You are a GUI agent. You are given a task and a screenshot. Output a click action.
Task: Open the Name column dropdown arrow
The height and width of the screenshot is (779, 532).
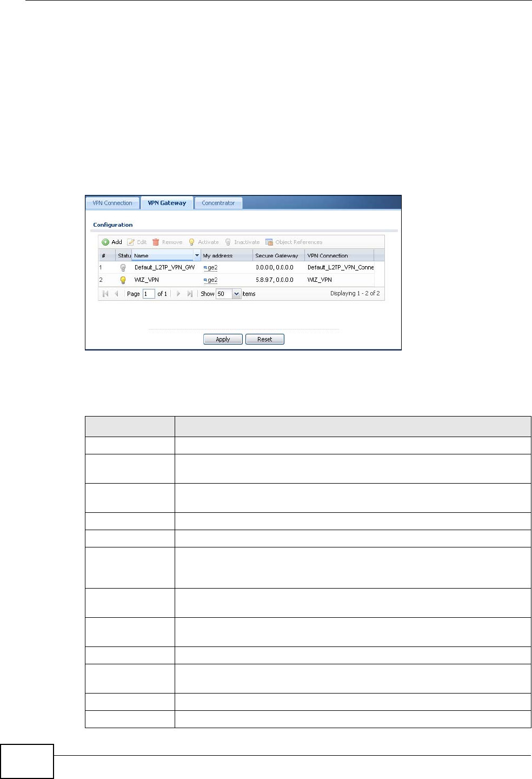tap(197, 255)
